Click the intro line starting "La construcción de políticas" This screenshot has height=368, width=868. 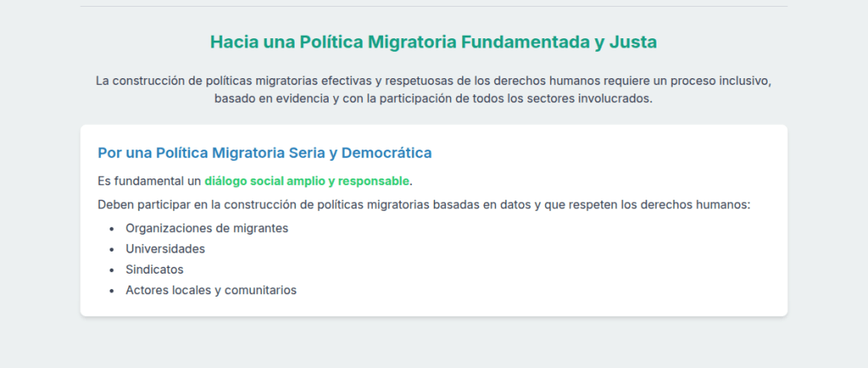433,82
